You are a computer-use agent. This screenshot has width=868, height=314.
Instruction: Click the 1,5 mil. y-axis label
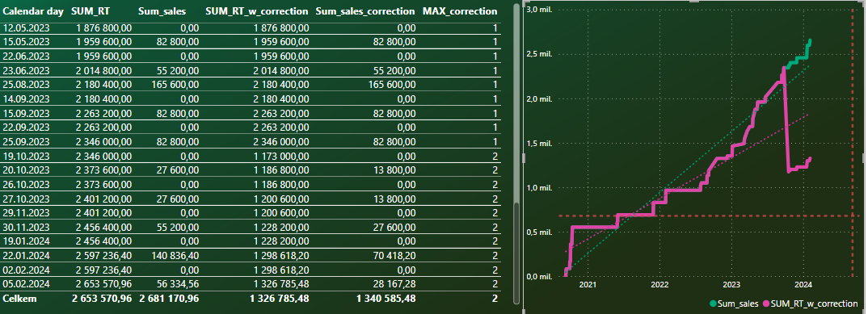[x=540, y=143]
